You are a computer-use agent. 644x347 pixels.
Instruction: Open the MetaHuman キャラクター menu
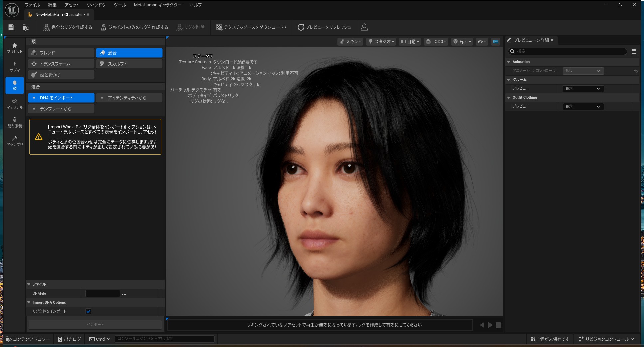pyautogui.click(x=158, y=5)
